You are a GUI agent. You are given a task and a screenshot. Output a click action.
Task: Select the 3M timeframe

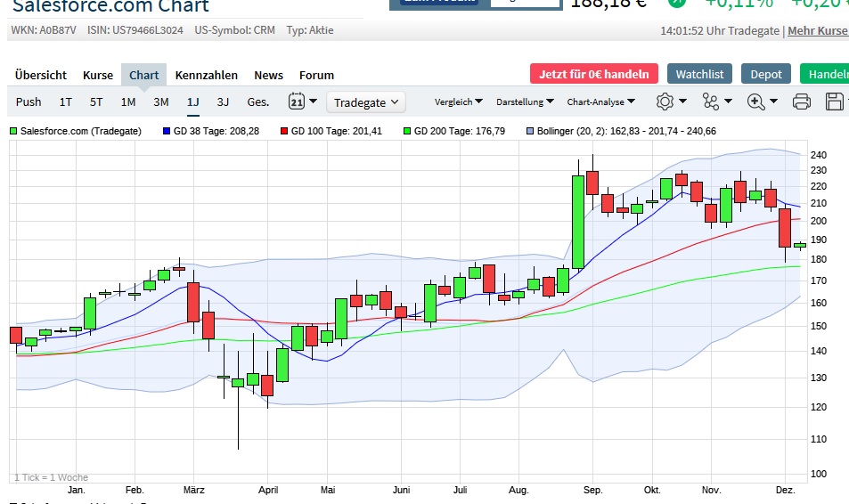(161, 102)
